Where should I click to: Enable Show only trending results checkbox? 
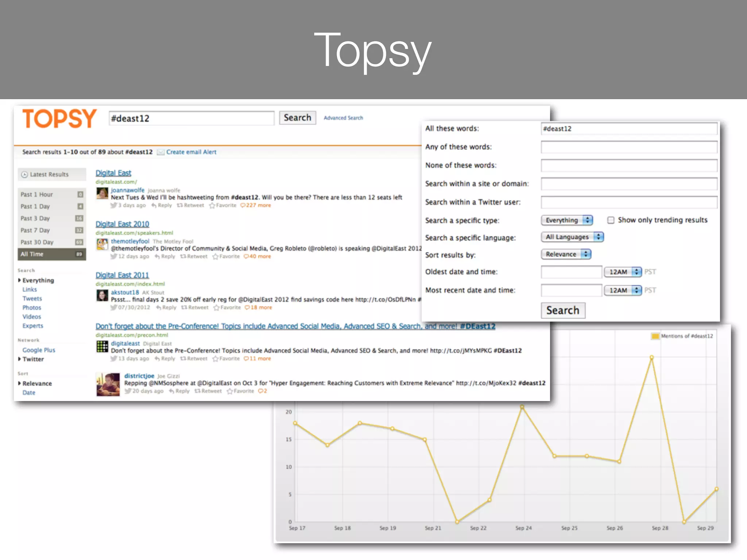click(611, 220)
